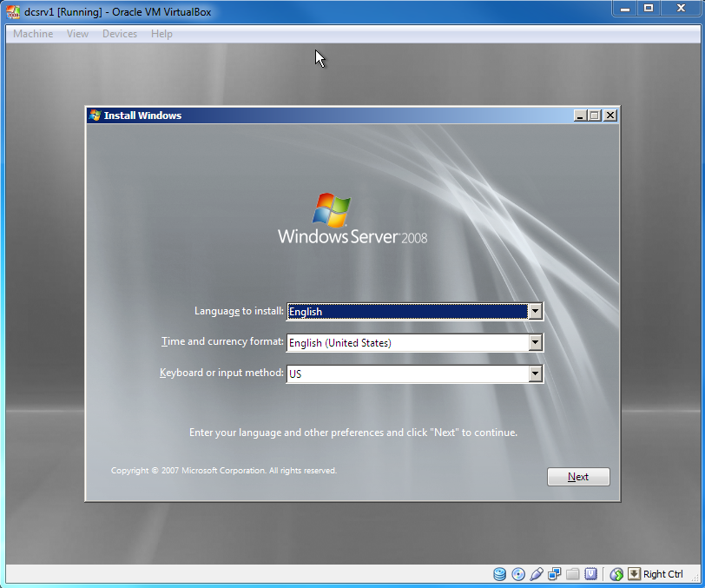Image resolution: width=705 pixels, height=588 pixels.
Task: Click the mouse integration status icon
Action: click(616, 574)
